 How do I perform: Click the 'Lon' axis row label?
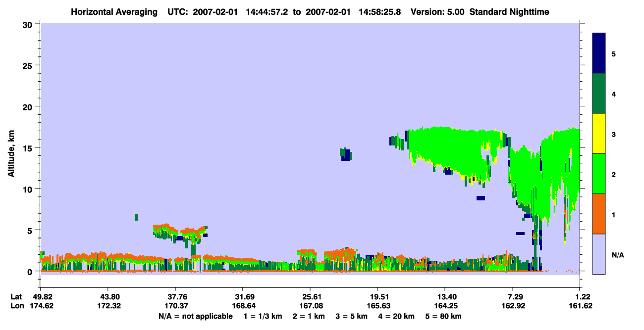[17, 306]
